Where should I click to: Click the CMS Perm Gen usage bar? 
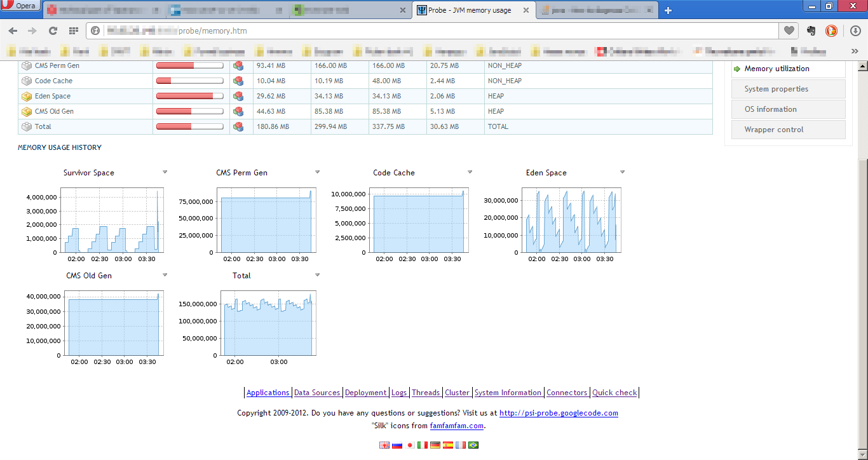tap(190, 65)
